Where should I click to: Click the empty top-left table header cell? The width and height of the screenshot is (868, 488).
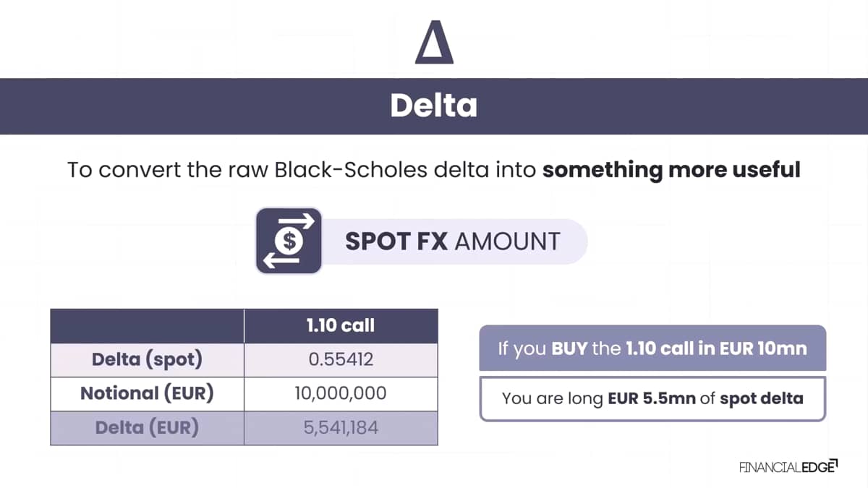pyautogui.click(x=147, y=325)
